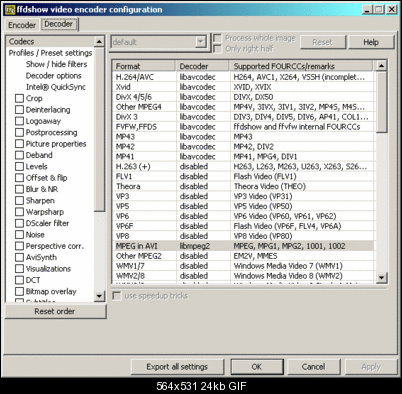The width and height of the screenshot is (402, 394).
Task: Select Decoder options entry
Action: coord(54,76)
